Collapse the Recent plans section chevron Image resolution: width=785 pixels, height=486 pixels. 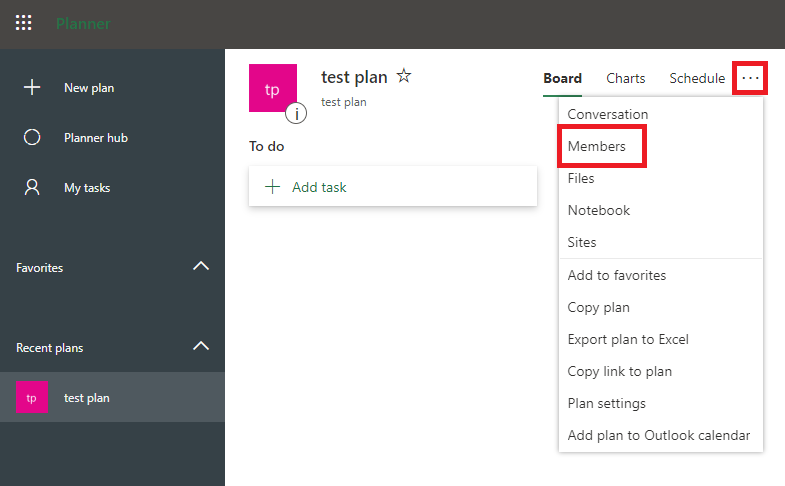point(201,346)
